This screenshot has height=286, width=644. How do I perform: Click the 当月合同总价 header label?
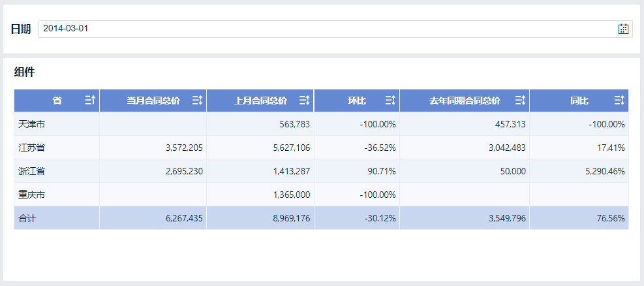[x=153, y=101]
